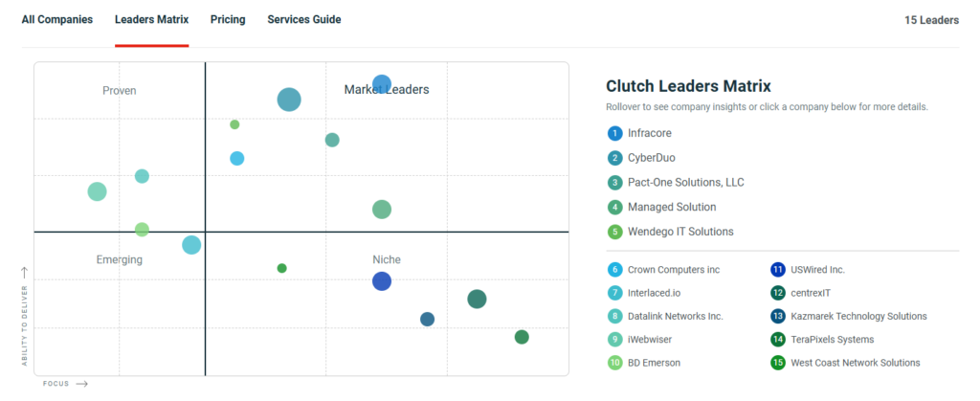Click the number 15 West Coast badge
Viewport: 980px width, 401px height.
point(778,363)
